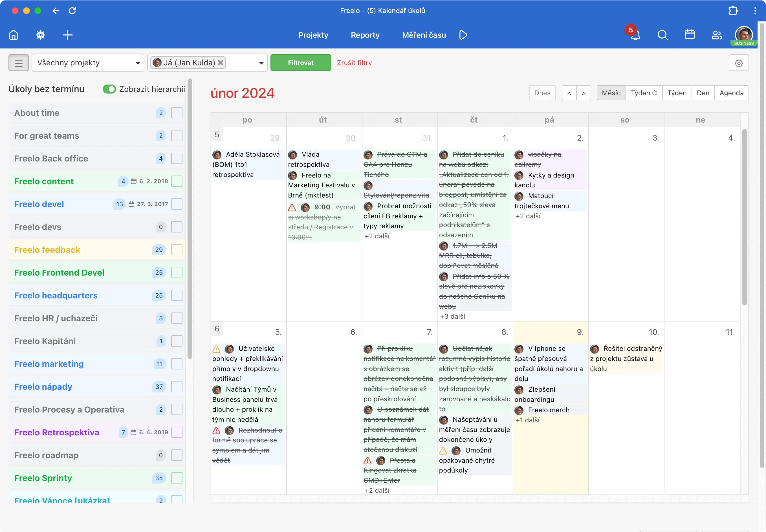
Task: Open Freelo Sprinty project row
Action: 97,478
